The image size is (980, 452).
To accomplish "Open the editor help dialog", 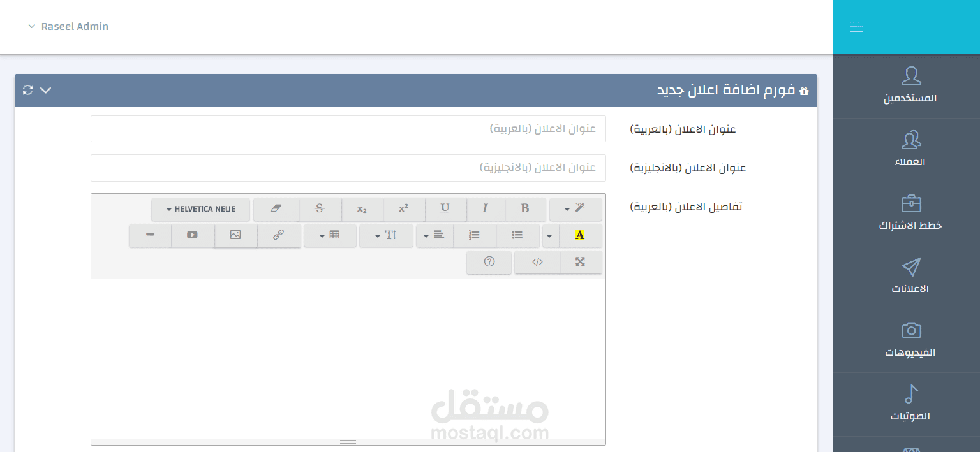I will pyautogui.click(x=489, y=261).
